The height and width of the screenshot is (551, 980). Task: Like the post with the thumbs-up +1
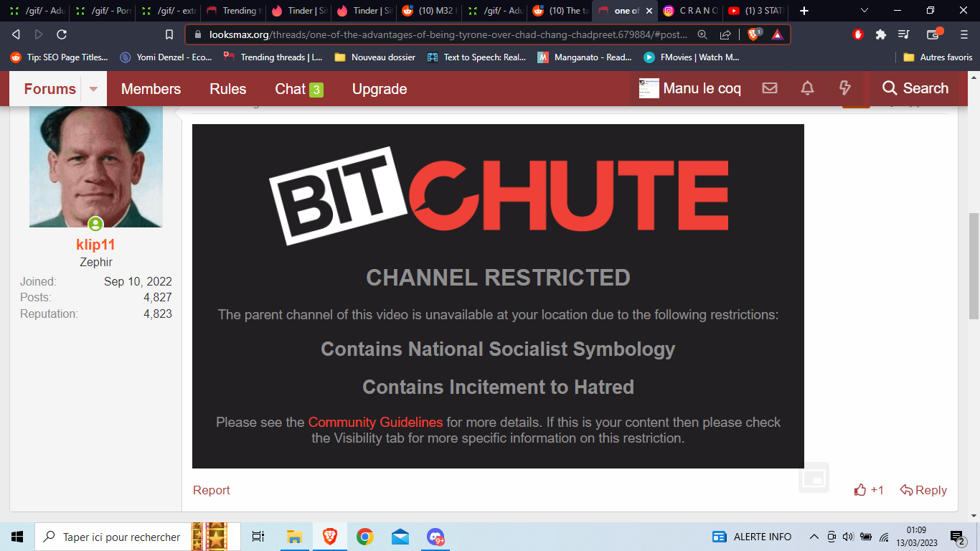coord(869,490)
